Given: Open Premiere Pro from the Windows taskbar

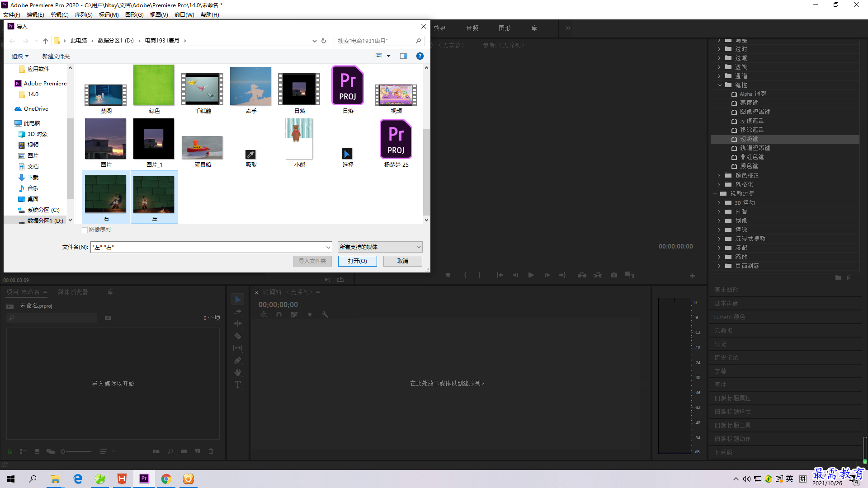Looking at the screenshot, I should point(144,479).
